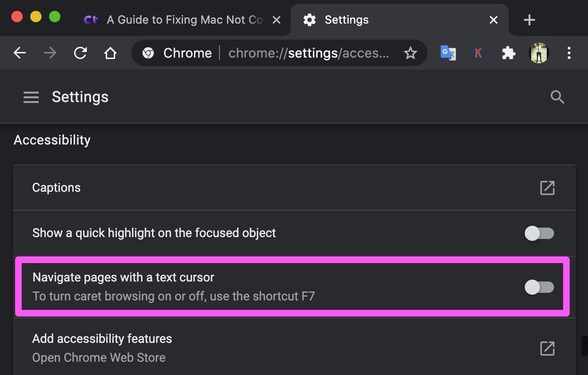Open Captions external link
Screen dimensions: 588x375
pos(547,188)
